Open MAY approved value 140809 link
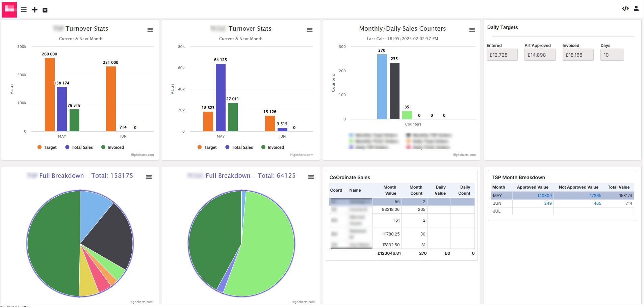Image resolution: width=644 pixels, height=307 pixels. [544, 196]
